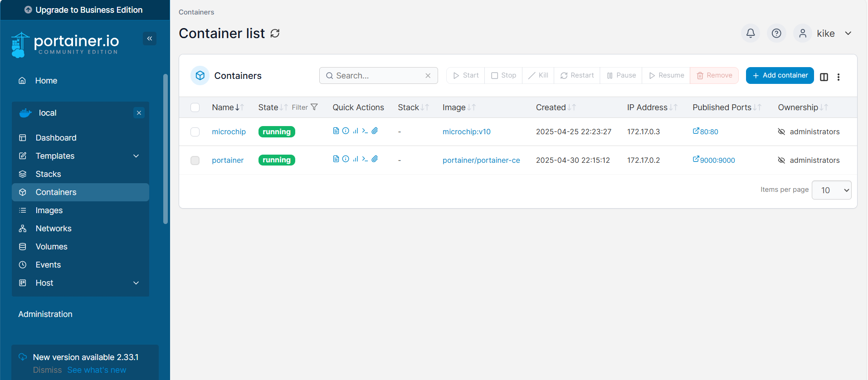
Task: Click the Pause button
Action: click(621, 75)
